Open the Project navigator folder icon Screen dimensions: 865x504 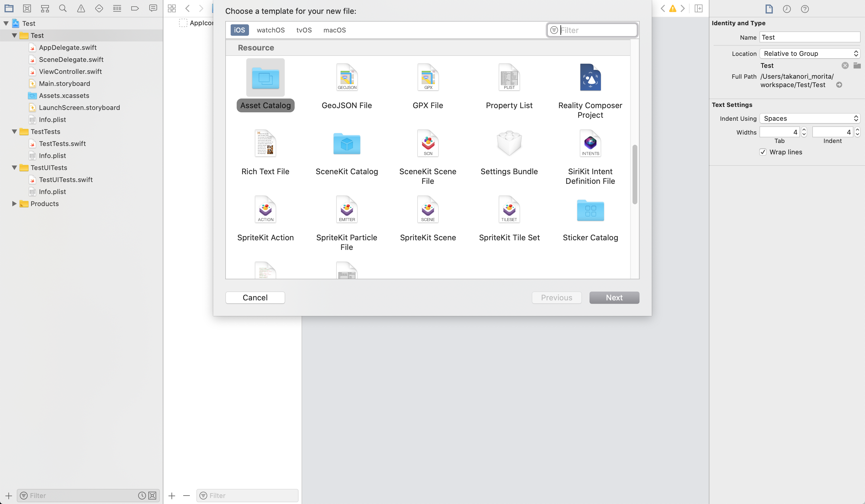point(9,8)
